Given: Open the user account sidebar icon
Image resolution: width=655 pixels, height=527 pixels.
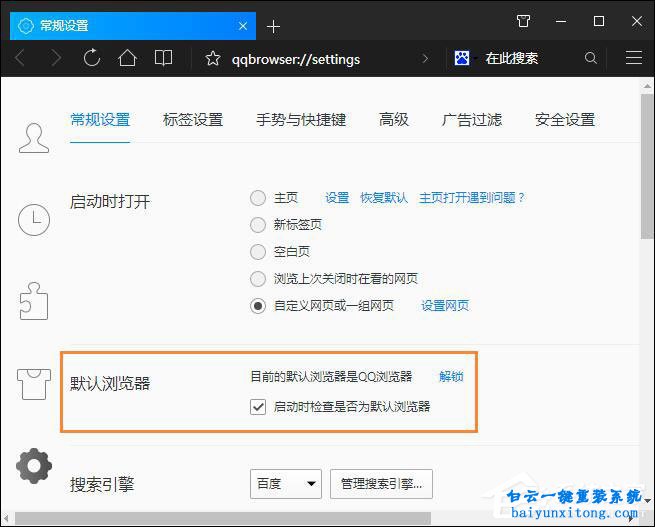Looking at the screenshot, I should [x=34, y=138].
